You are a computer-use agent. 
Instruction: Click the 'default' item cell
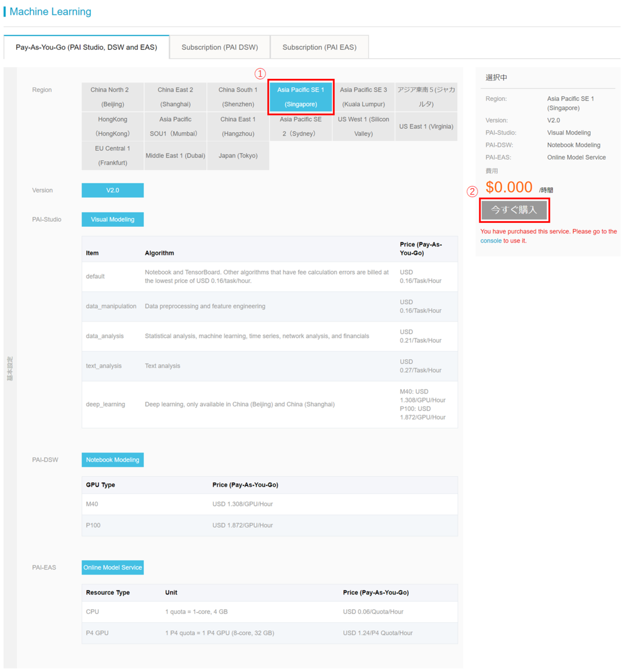[x=95, y=277]
